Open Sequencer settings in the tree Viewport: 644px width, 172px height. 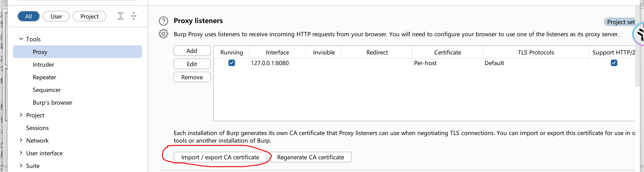pyautogui.click(x=47, y=90)
